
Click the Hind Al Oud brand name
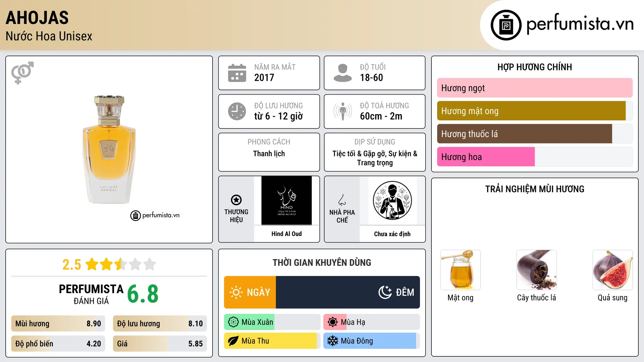pos(286,234)
